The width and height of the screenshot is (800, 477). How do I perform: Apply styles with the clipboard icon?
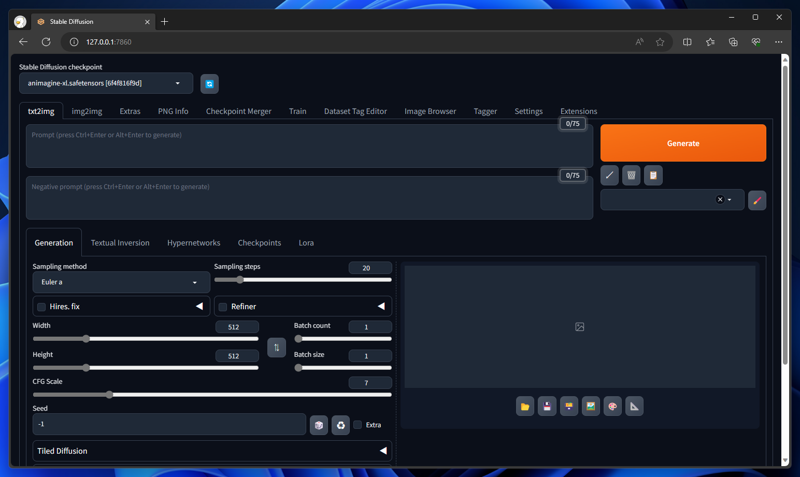pyautogui.click(x=653, y=175)
